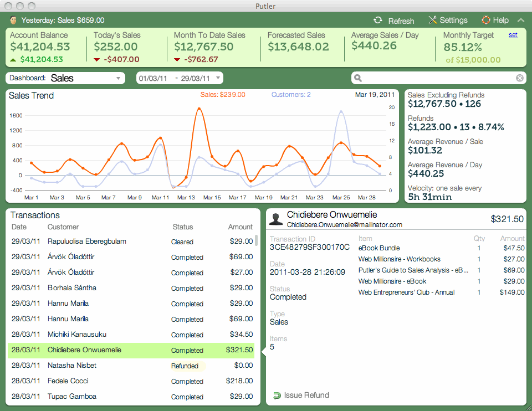Click the set link for Monthly Target
Viewport: 532px width, 411px height.
click(513, 35)
